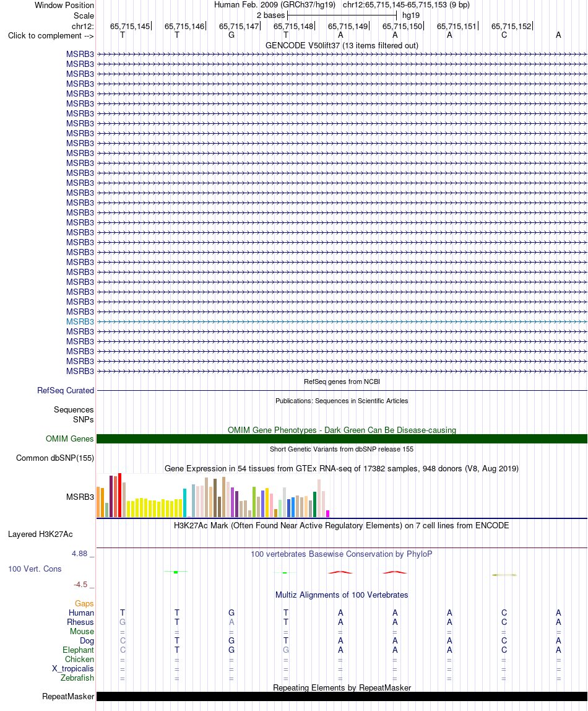The image size is (588, 711).
Task: Click the light-blue MSRB3 transcript arrow line
Action: [342, 321]
